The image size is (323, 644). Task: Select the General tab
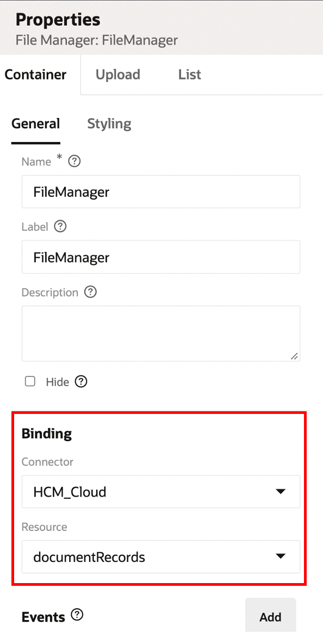tap(35, 124)
